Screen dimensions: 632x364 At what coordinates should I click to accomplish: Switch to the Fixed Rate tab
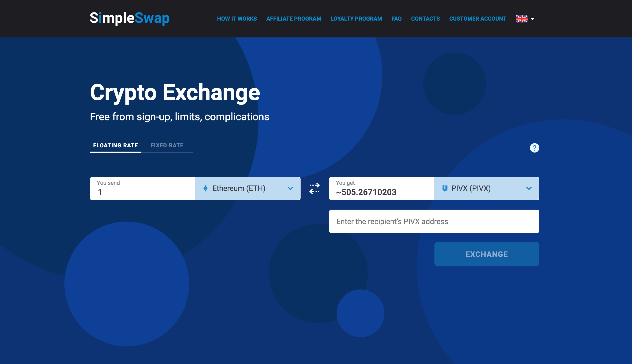[x=167, y=146]
